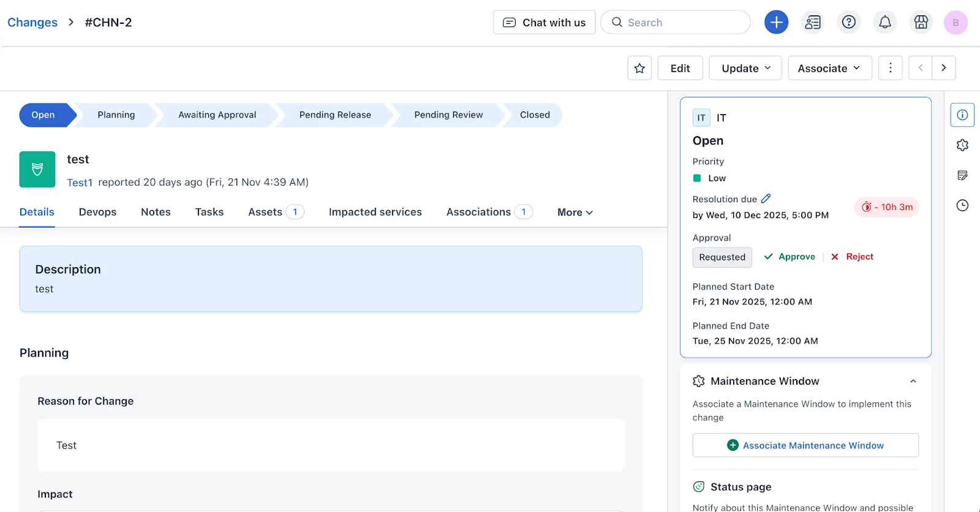This screenshot has height=512, width=980.
Task: Open the help question mark icon
Action: click(x=849, y=23)
